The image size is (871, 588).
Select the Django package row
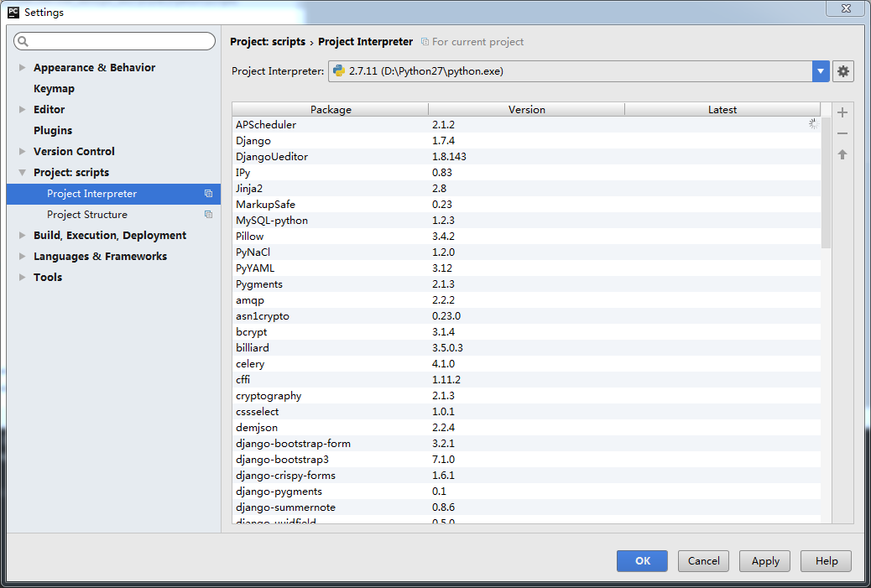(x=526, y=140)
